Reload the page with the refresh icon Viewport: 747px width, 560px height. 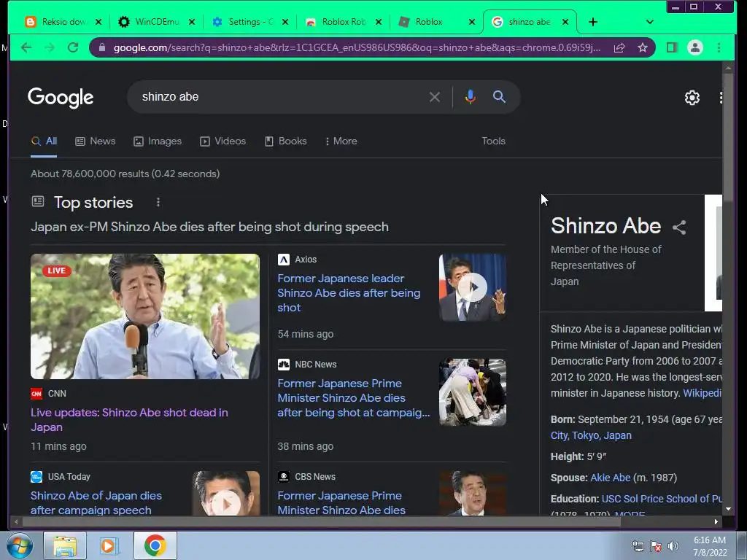tap(73, 47)
